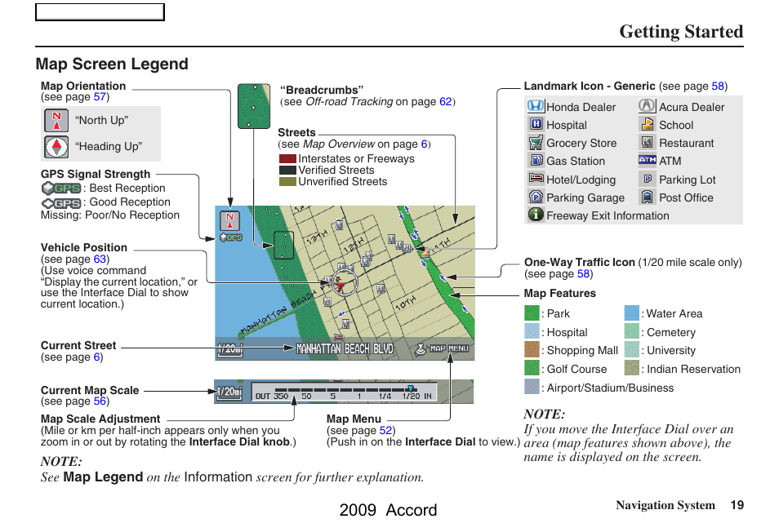Click the Cemetery map feature swatch
The height and width of the screenshot is (532, 779).
tap(631, 331)
